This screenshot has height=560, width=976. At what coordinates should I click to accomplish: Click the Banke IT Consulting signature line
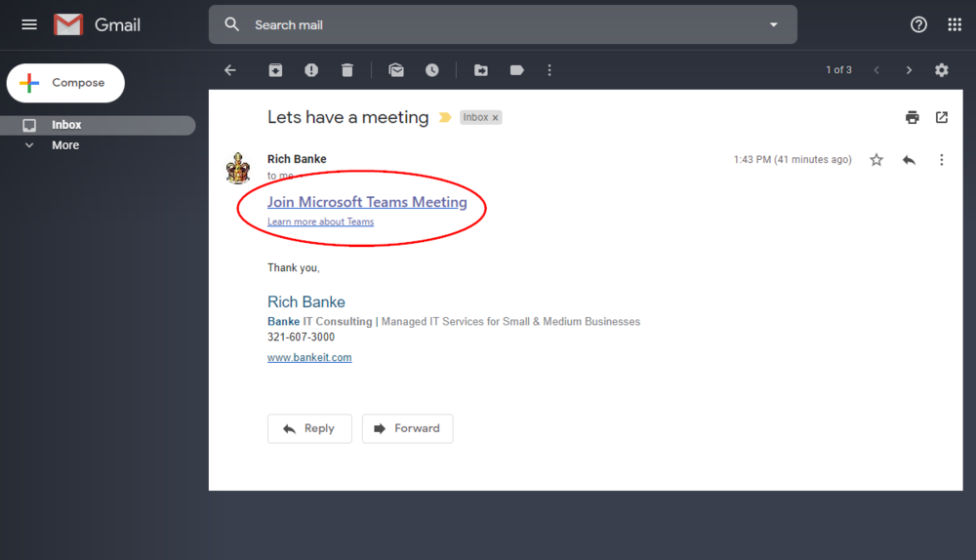click(x=454, y=322)
